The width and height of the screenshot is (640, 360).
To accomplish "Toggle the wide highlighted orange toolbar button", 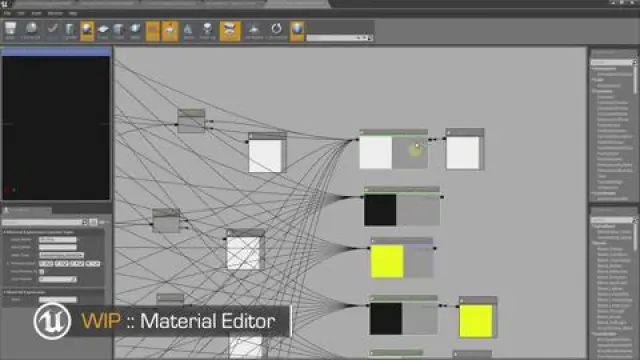I will 230,31.
